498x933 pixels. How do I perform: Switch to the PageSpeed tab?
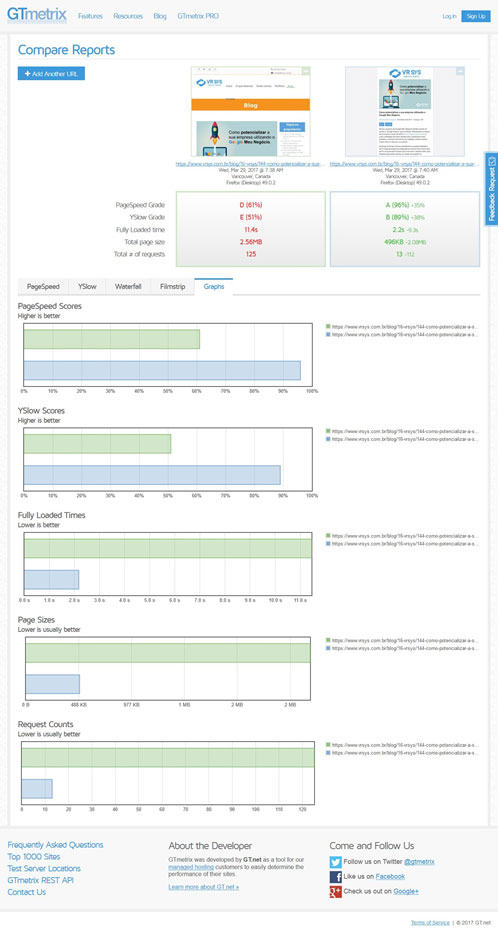(x=43, y=286)
